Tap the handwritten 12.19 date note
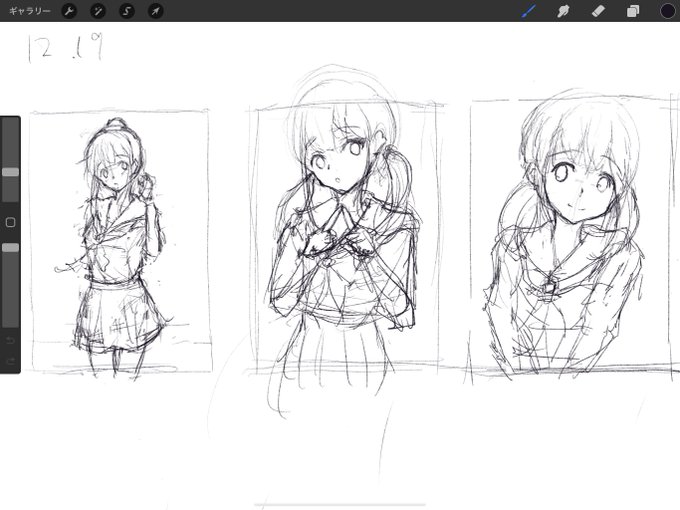The width and height of the screenshot is (680, 510). [x=66, y=48]
